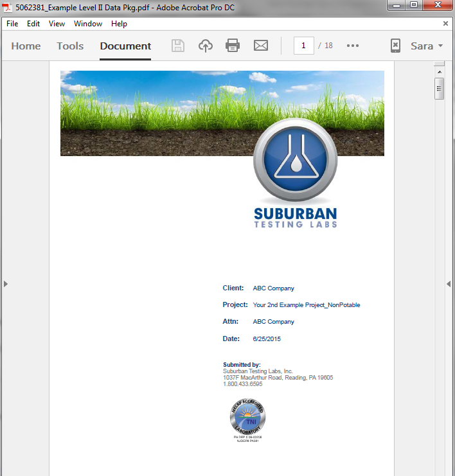The width and height of the screenshot is (455, 476).
Task: Open more tools with the three dots icon
Action: coord(353,46)
